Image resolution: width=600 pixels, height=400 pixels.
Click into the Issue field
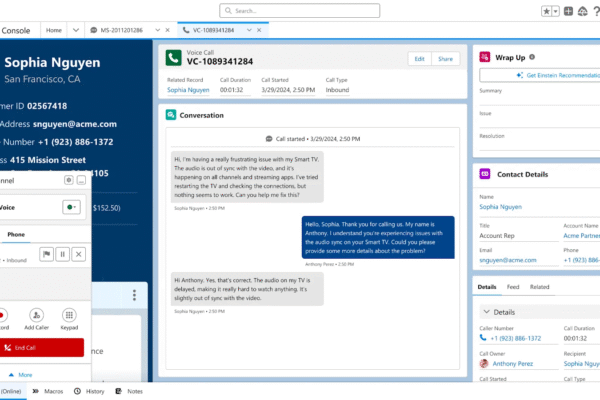coord(540,123)
